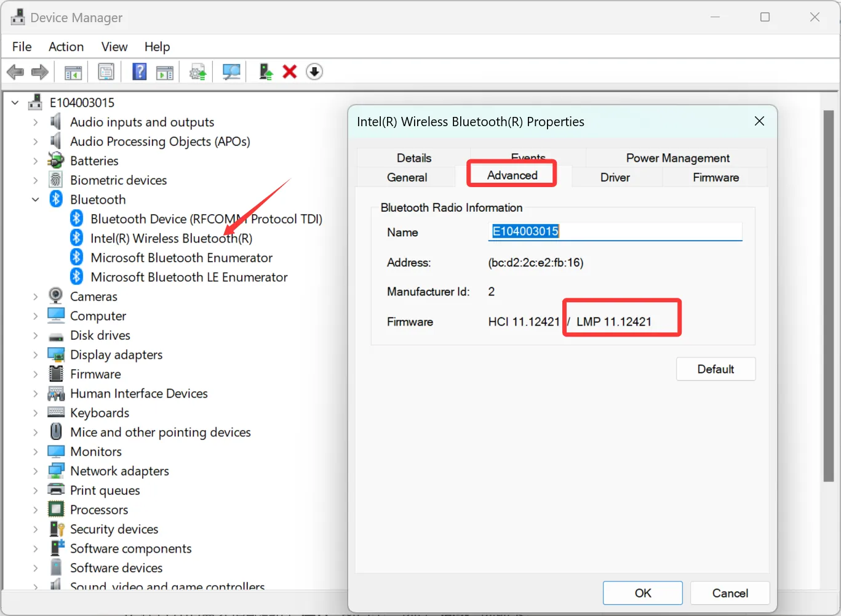The height and width of the screenshot is (616, 841).
Task: Click the Show/Hide Console Tree icon
Action: tap(73, 72)
